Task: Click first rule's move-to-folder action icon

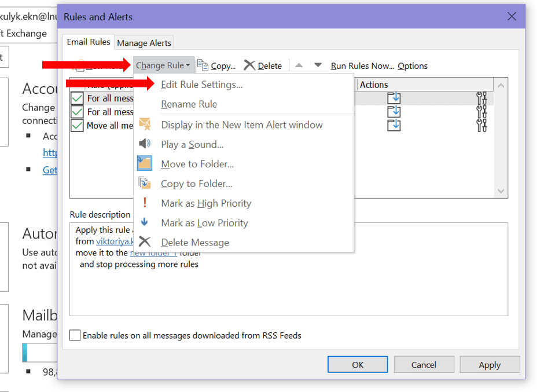Action: point(394,98)
